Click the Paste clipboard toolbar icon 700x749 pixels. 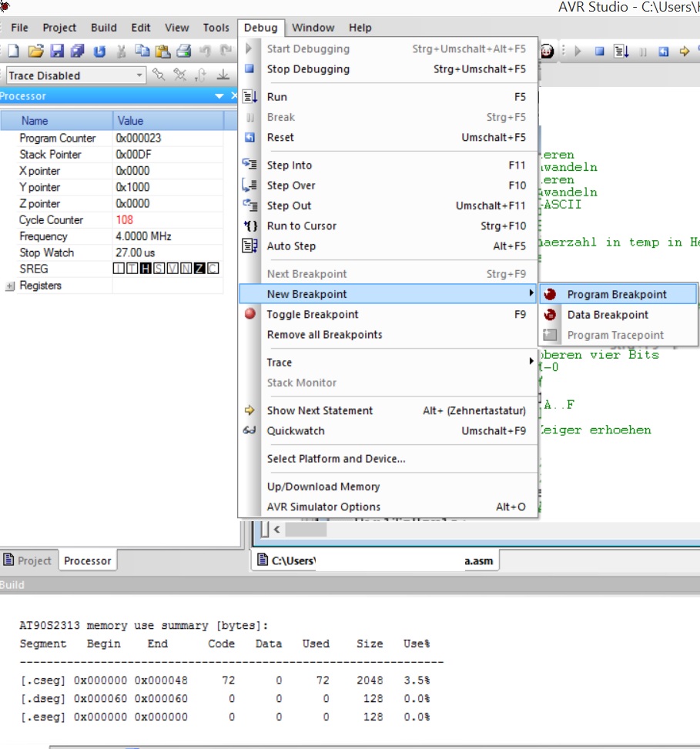[x=163, y=51]
